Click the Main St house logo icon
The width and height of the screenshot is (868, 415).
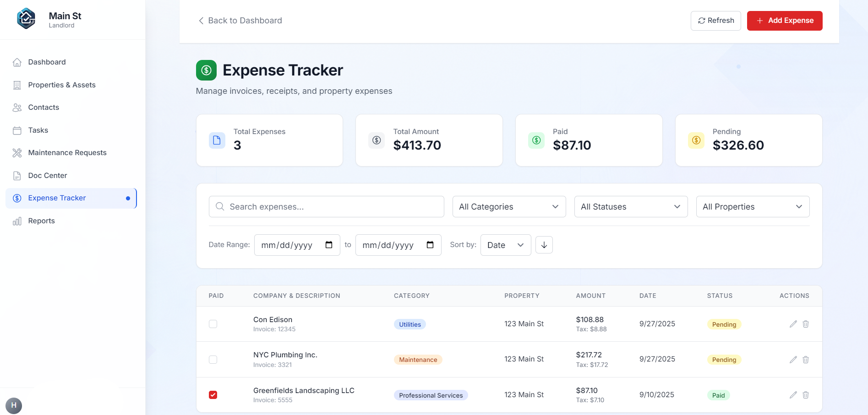pyautogui.click(x=26, y=19)
